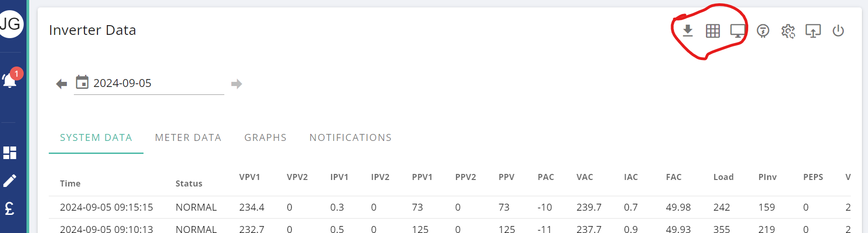This screenshot has height=233, width=868.
Task: Open the dashboard tiles sidebar icon
Action: coord(10,153)
